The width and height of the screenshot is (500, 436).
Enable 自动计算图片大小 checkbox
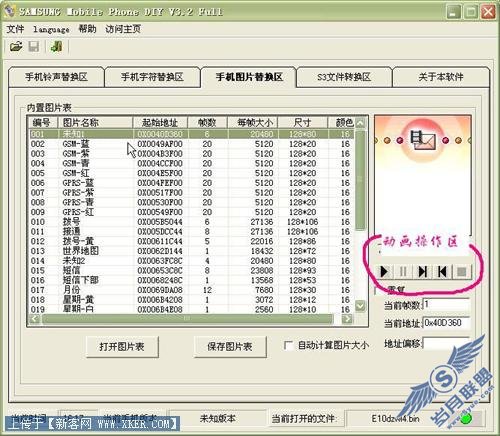288,346
